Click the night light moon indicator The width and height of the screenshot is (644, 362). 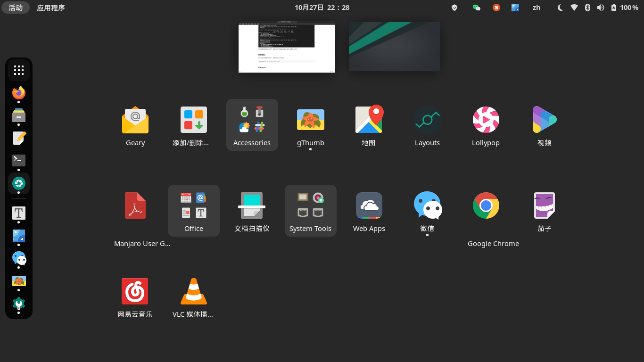coord(560,8)
